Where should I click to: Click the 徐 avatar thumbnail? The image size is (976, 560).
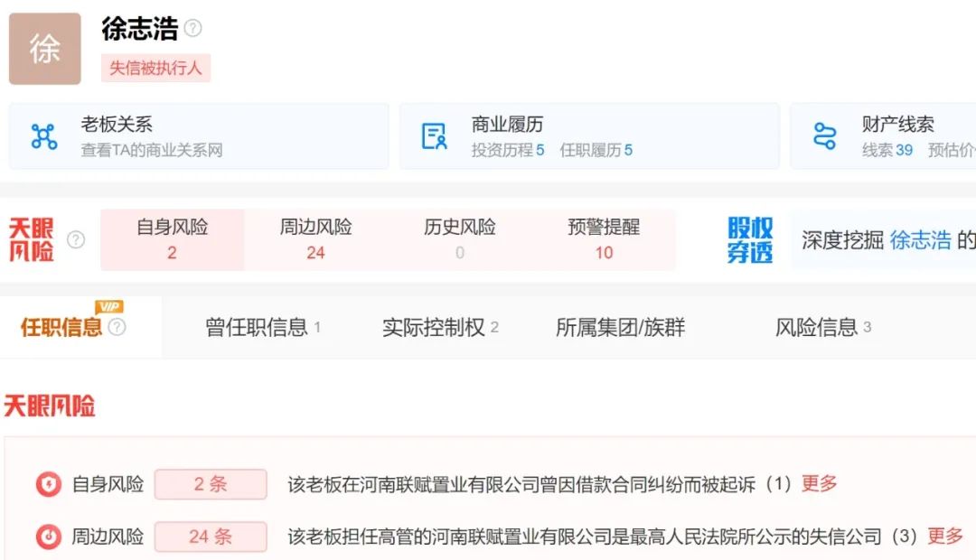(x=44, y=49)
